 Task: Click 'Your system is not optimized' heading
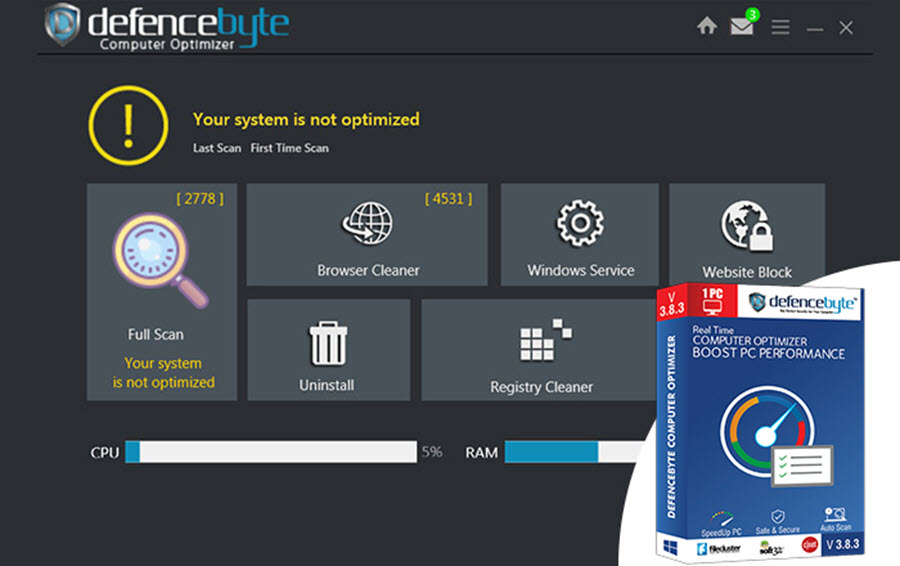click(x=306, y=120)
